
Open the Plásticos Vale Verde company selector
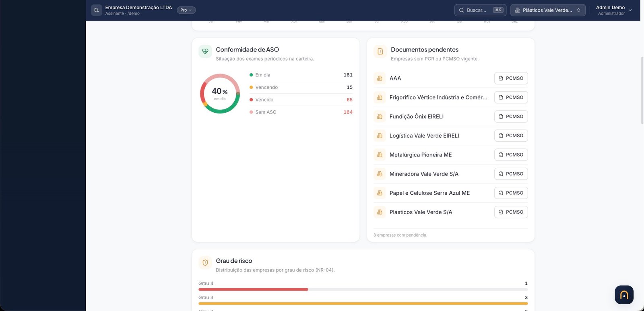coord(548,10)
